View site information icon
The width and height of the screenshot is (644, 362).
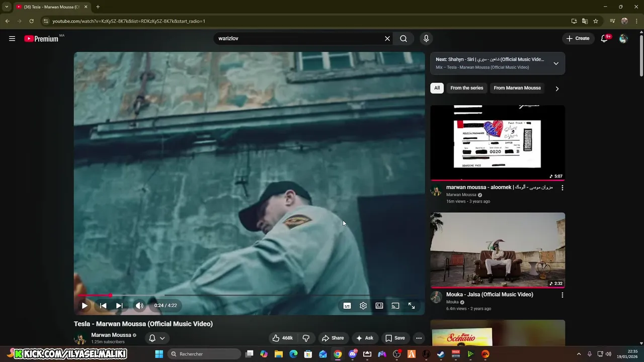click(x=45, y=21)
